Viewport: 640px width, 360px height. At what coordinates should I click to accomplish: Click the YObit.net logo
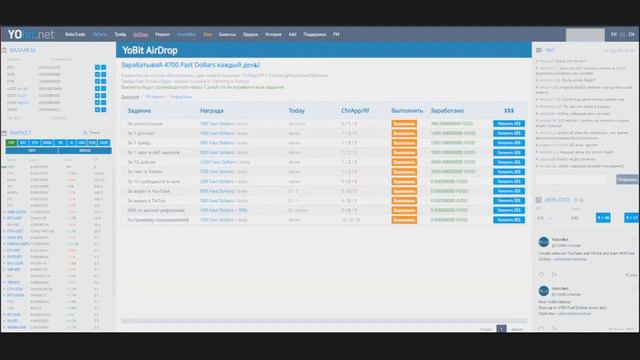[31, 35]
